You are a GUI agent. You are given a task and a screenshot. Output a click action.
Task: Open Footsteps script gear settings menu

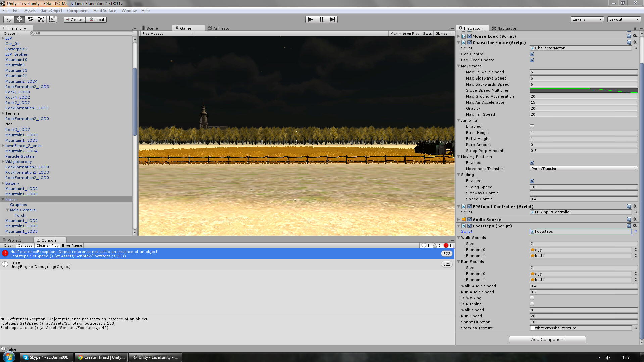click(x=635, y=226)
